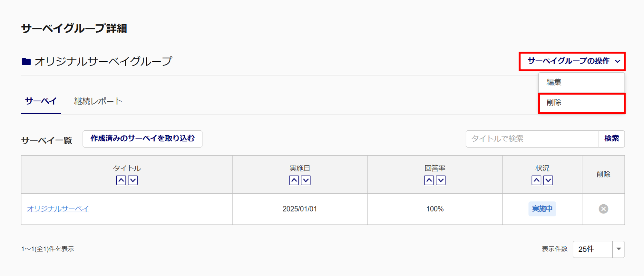
Task: Sort 実施日 column descending with down arrow
Action: pos(306,180)
